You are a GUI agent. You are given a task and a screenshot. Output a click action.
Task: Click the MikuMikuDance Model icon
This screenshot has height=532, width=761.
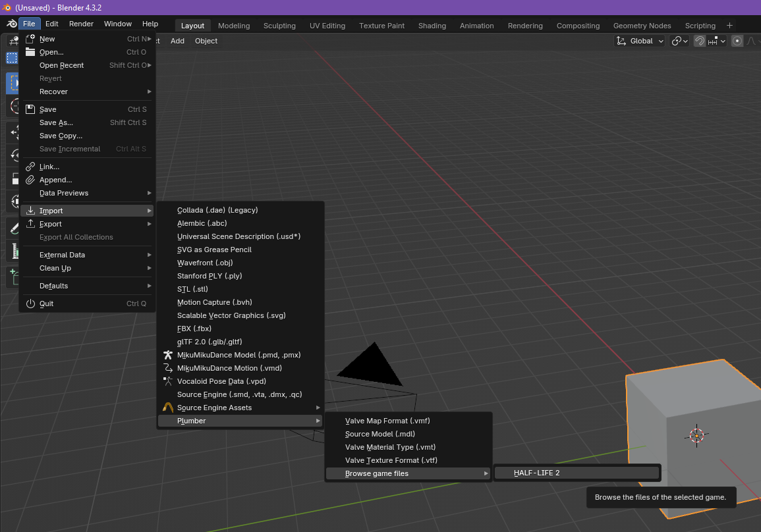click(x=167, y=355)
